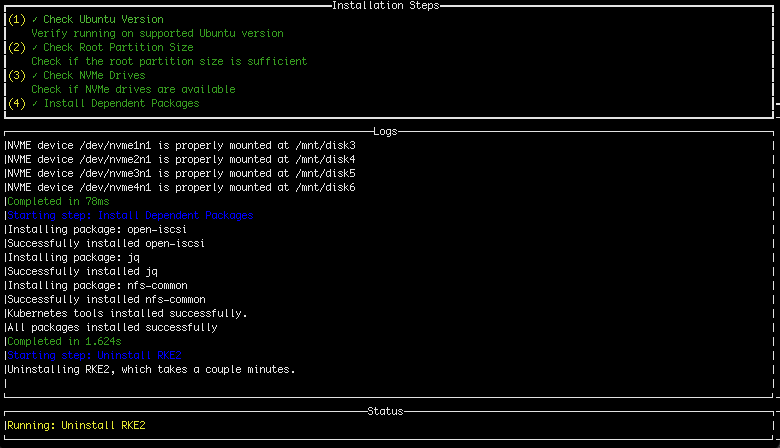Click log line for /dev/nvme2n1 mounted at /mnt/disk4
The height and width of the screenshot is (448, 780).
coord(181,159)
